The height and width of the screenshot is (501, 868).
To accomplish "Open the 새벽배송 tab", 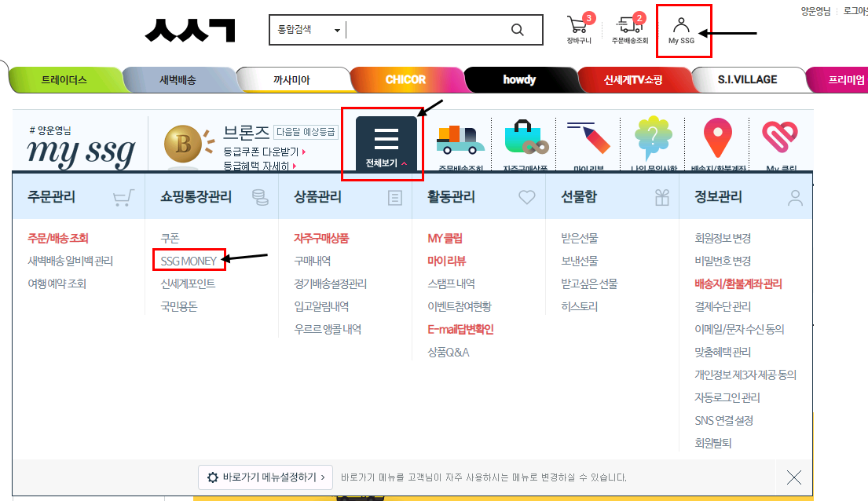I will [178, 80].
